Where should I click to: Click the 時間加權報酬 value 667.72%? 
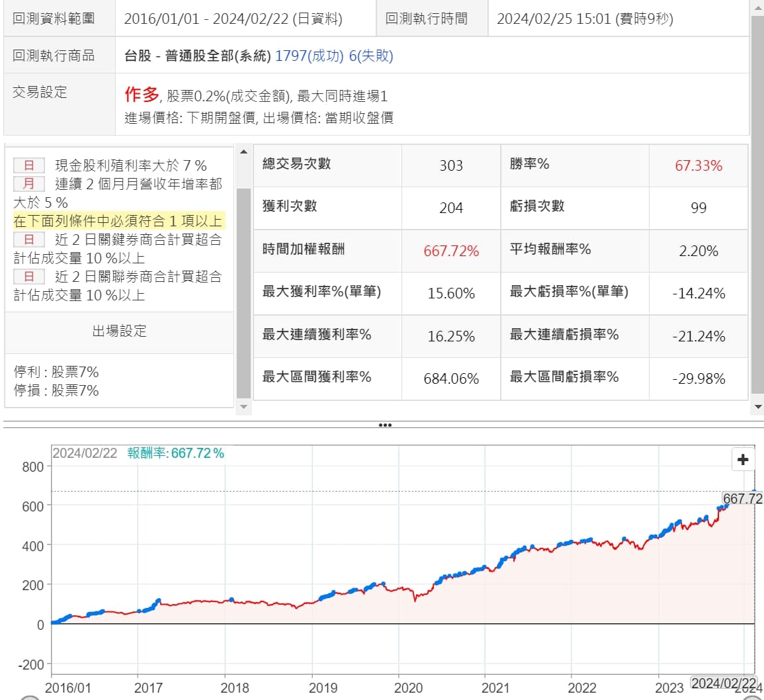pos(451,251)
